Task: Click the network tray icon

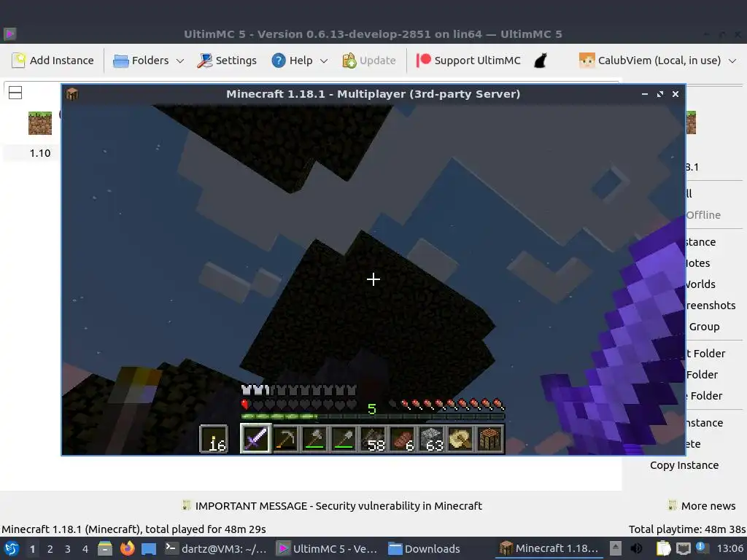Action: point(684,548)
